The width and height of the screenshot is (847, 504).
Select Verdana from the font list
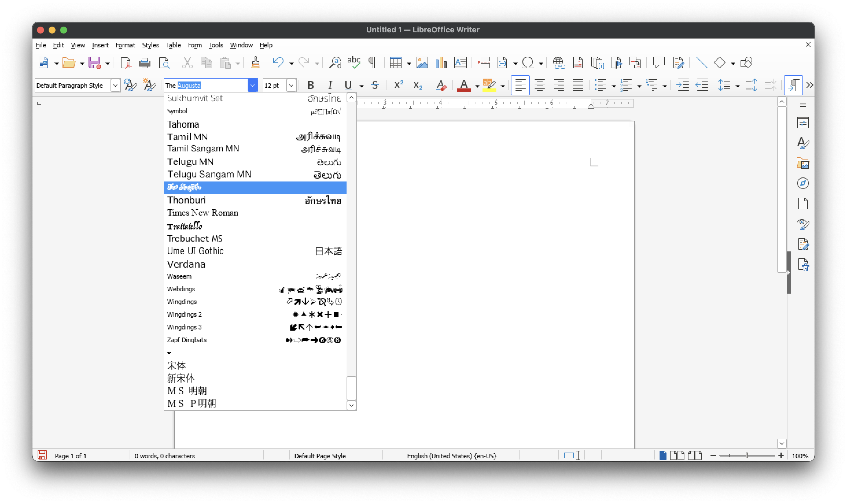pyautogui.click(x=186, y=264)
